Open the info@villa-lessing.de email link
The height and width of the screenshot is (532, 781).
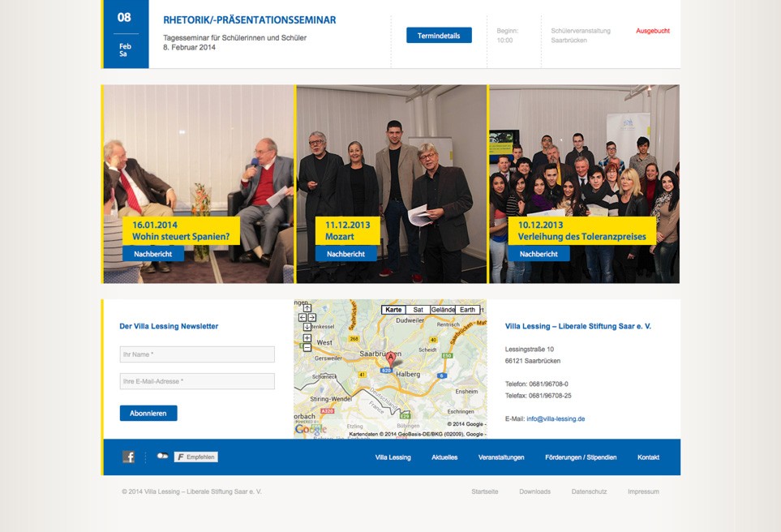point(556,419)
